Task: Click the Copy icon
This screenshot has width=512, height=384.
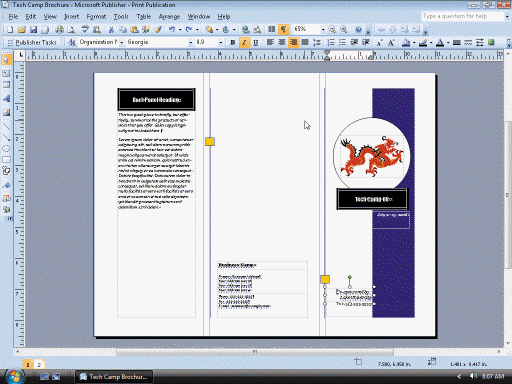Action: pos(123,30)
